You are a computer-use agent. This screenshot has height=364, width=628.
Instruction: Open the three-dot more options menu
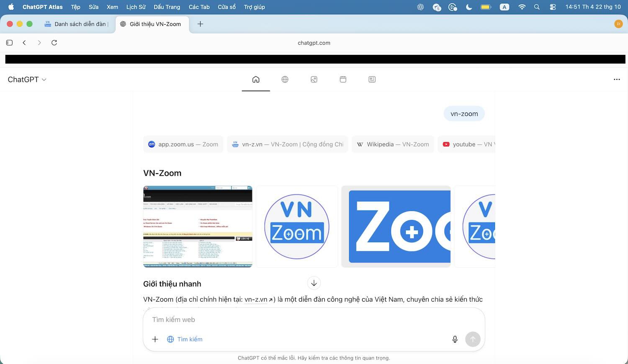(617, 79)
